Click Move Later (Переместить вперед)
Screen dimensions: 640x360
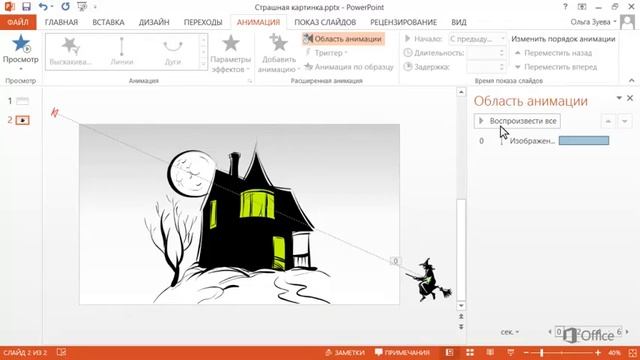556,67
